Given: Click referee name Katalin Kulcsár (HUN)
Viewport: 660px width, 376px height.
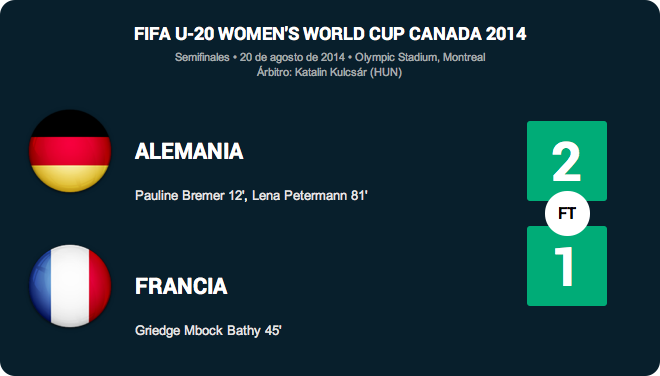Looking at the screenshot, I should click(348, 72).
